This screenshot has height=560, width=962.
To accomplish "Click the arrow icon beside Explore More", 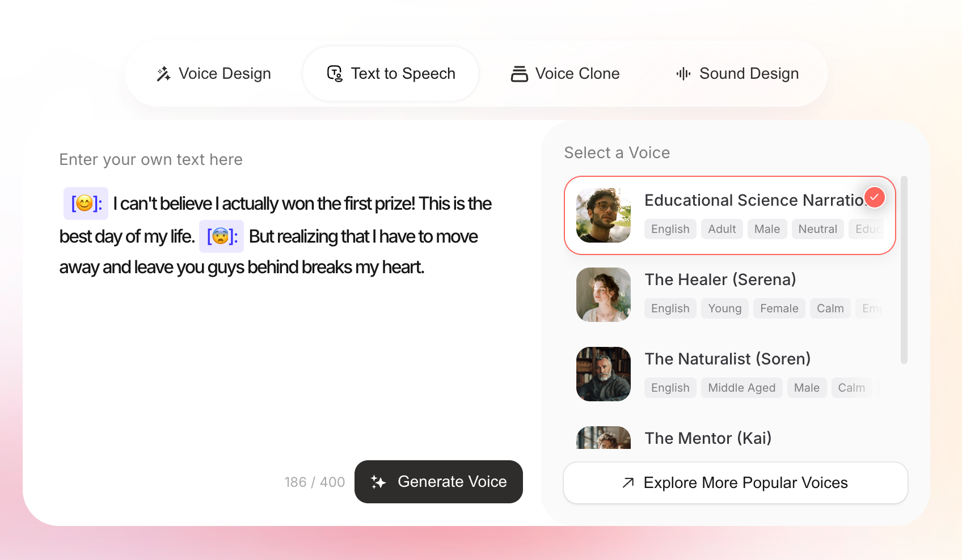I will 628,483.
